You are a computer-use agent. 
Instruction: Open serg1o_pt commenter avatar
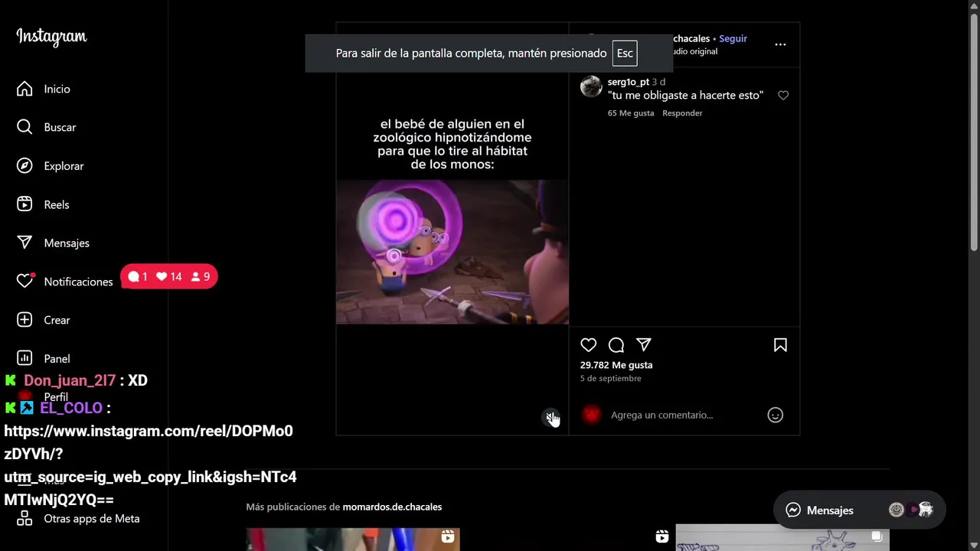pyautogui.click(x=591, y=86)
